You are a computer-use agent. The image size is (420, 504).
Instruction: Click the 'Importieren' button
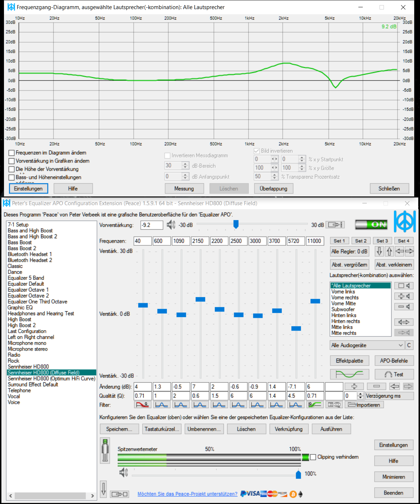point(365,405)
